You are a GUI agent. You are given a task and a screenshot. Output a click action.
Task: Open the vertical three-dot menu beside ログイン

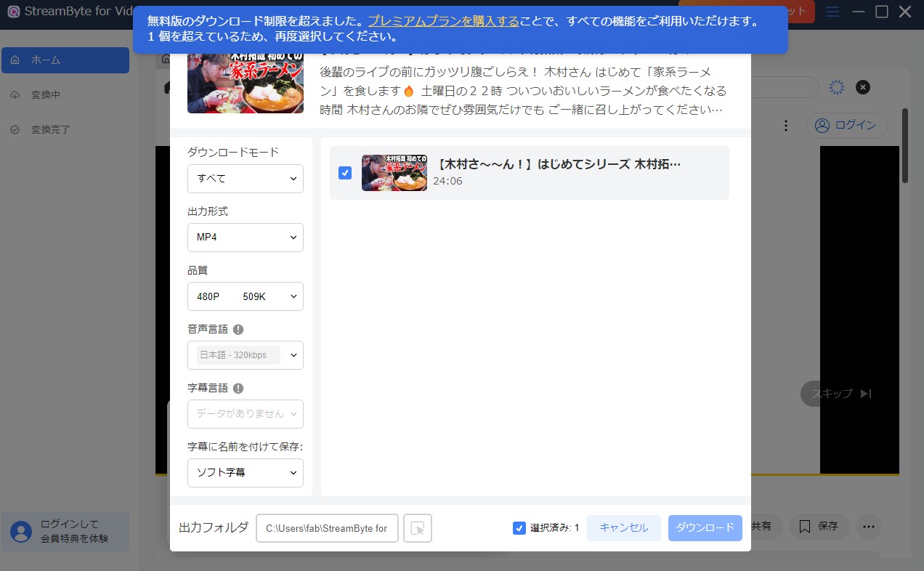[785, 126]
